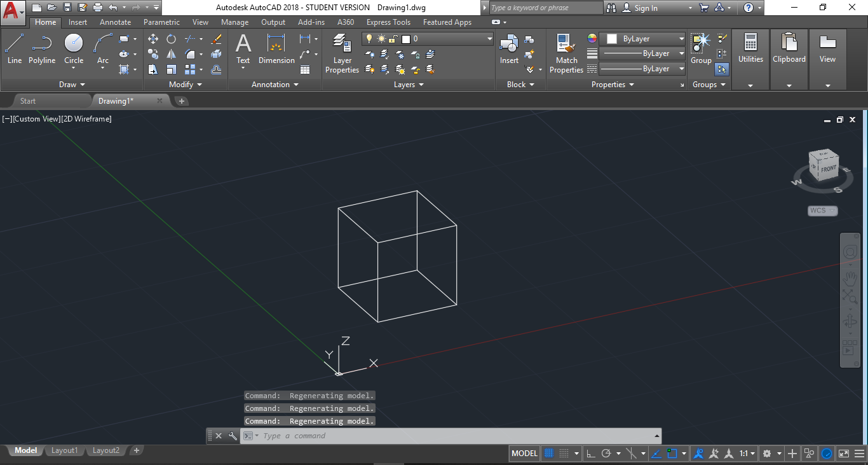The image size is (868, 465).
Task: Toggle drawing grid display in status bar
Action: pos(549,454)
